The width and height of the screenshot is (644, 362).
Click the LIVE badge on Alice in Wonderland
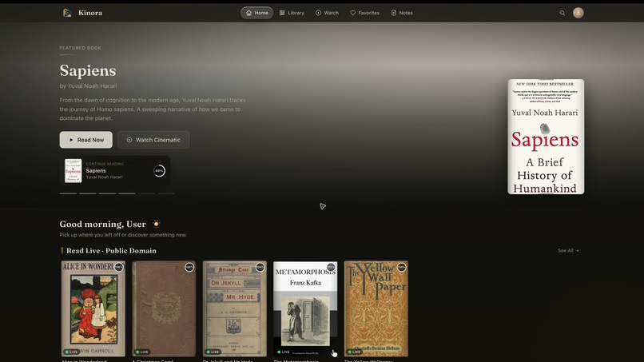pos(71,352)
